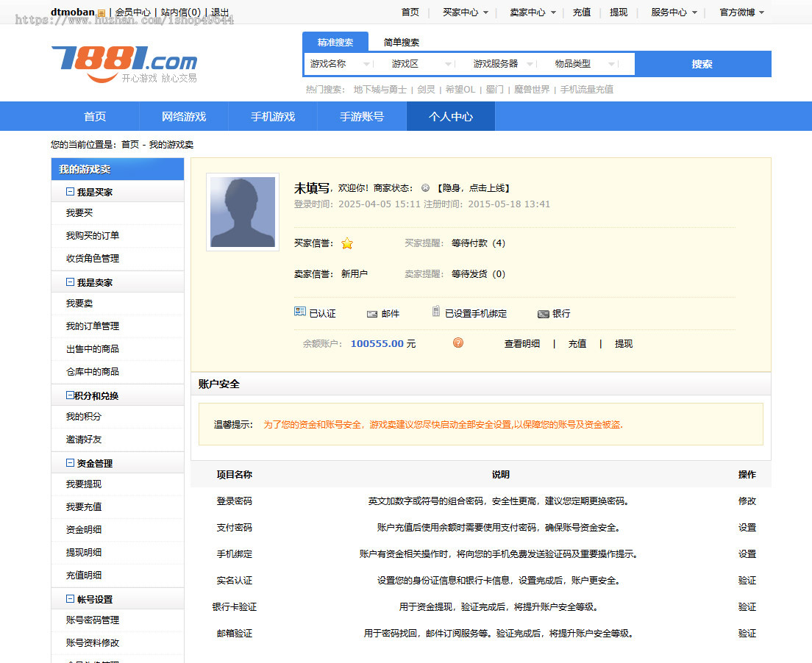812x663 pixels.
Task: Click the offline merchant status icon
Action: pos(425,188)
